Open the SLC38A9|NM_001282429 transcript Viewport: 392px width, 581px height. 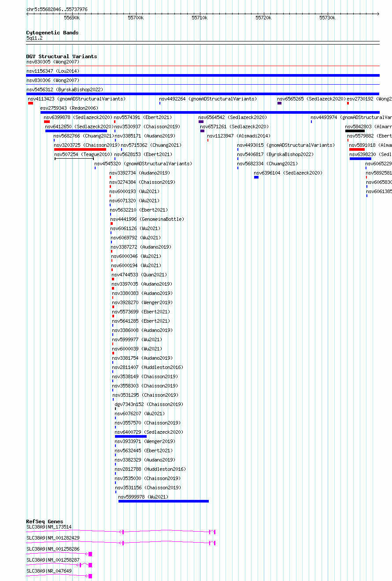(121, 543)
